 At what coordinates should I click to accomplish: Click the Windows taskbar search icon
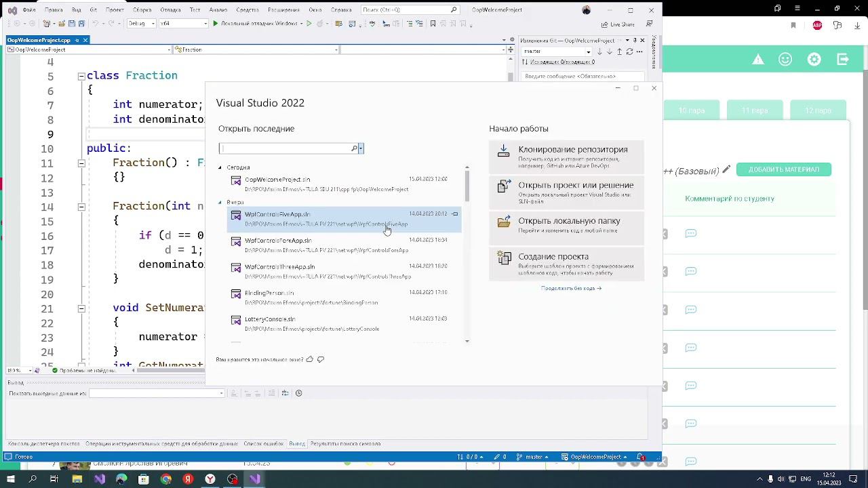coord(33,479)
